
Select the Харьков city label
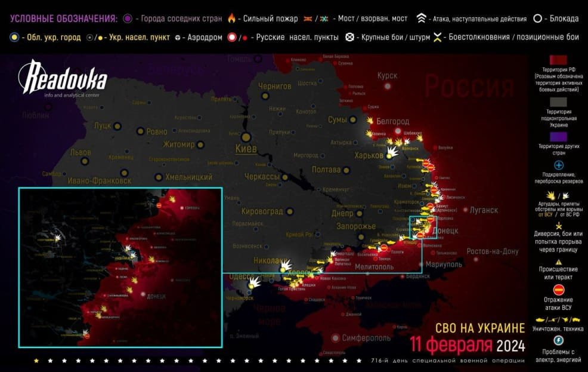pyautogui.click(x=368, y=155)
